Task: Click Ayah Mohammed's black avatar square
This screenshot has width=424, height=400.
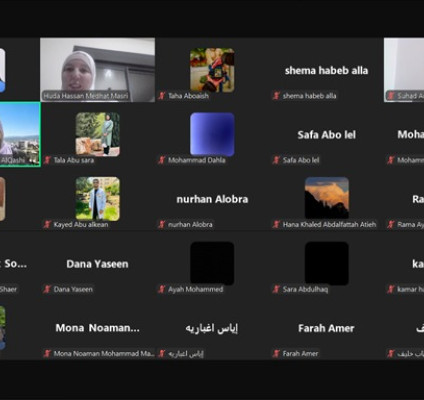Action: [x=212, y=263]
